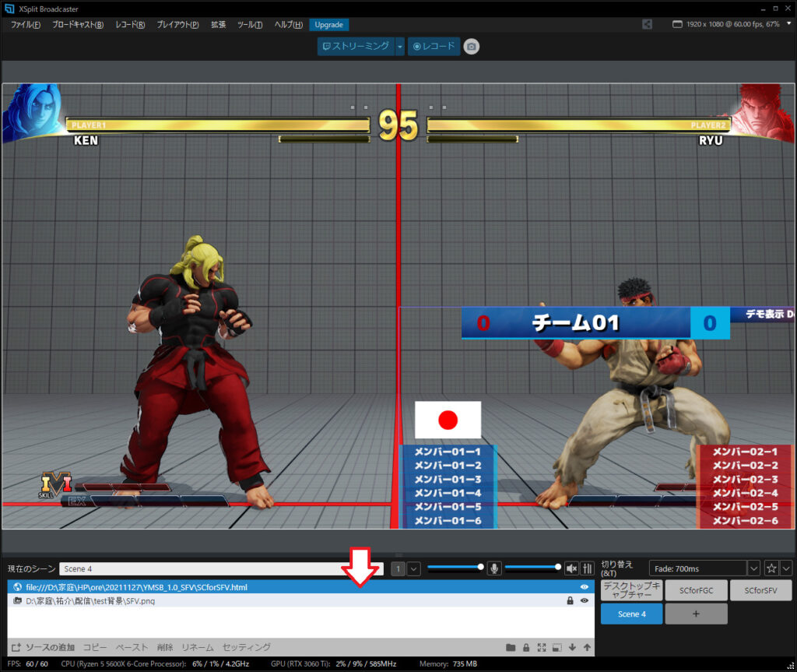The height and width of the screenshot is (672, 797).
Task: Open the Fade: 700ms transition dropdown
Action: pos(753,568)
